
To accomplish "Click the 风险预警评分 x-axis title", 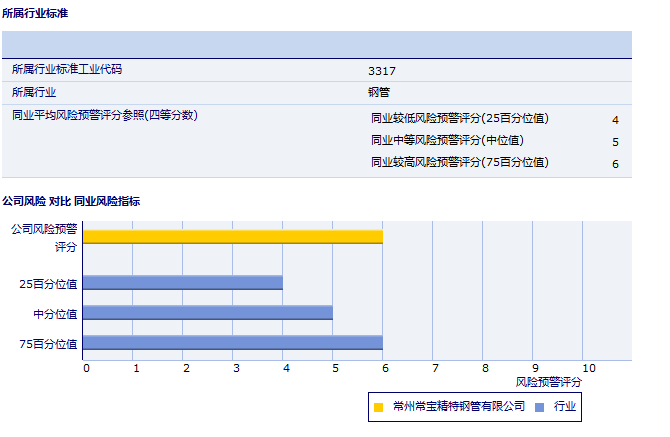I will tap(549, 382).
